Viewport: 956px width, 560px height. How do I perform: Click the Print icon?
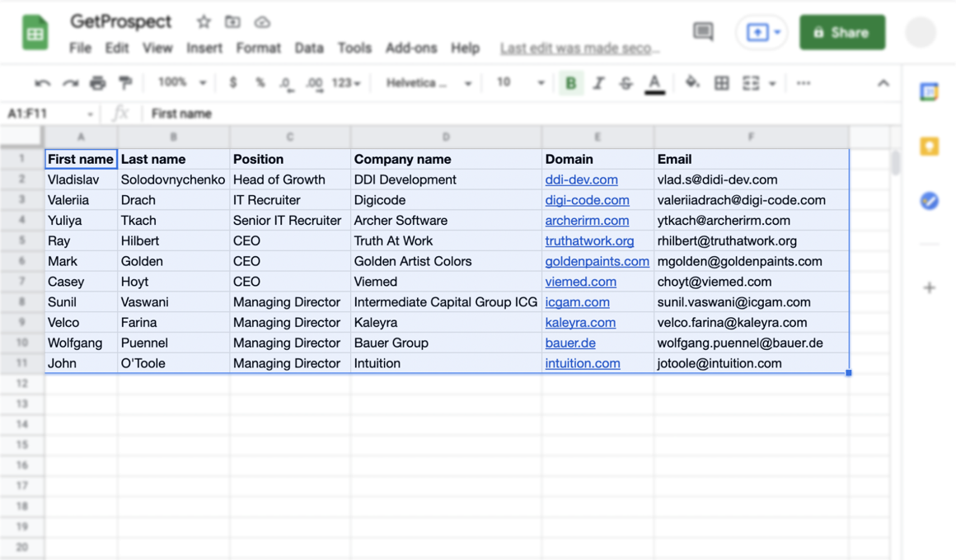point(97,83)
